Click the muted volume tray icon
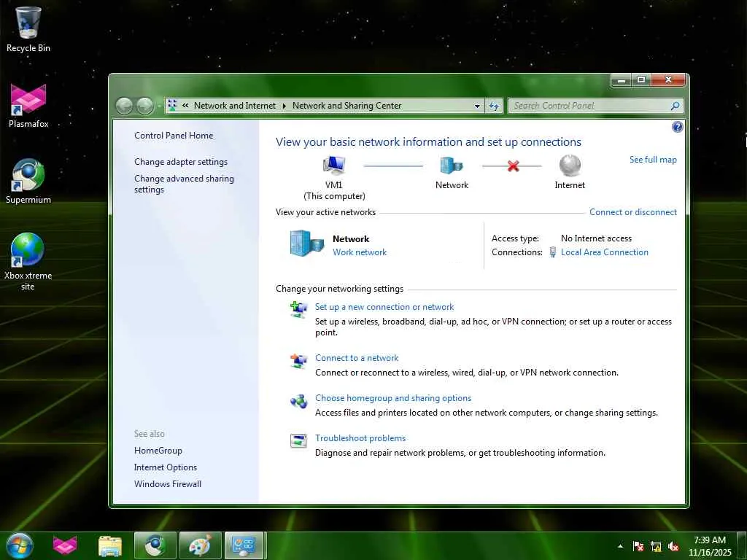Image resolution: width=747 pixels, height=560 pixels. 673,546
